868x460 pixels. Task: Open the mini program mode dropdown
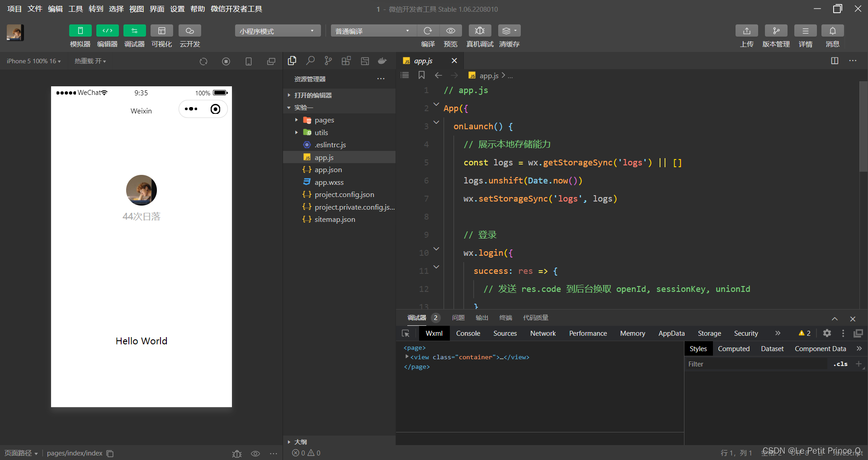[278, 31]
